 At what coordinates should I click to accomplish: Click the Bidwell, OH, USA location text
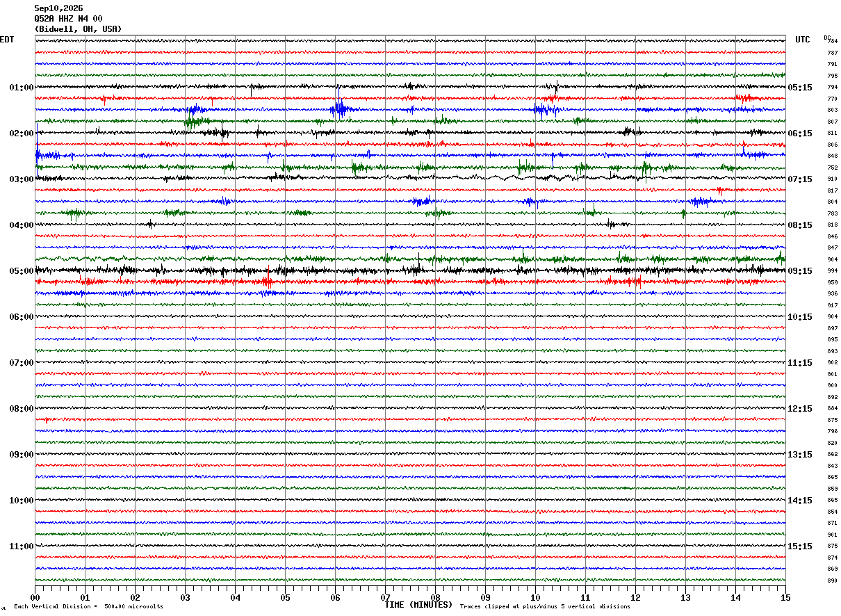pos(78,29)
